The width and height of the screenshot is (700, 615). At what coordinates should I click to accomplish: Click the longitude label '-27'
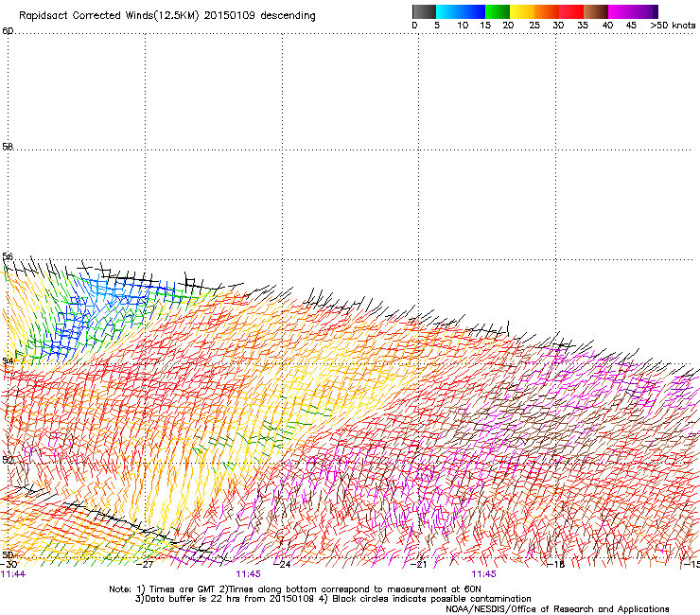(x=145, y=565)
